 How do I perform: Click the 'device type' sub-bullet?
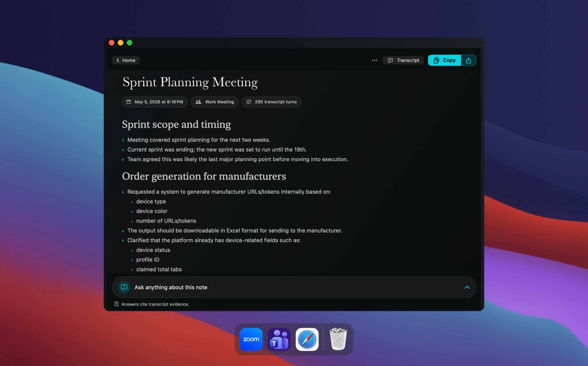click(x=151, y=202)
